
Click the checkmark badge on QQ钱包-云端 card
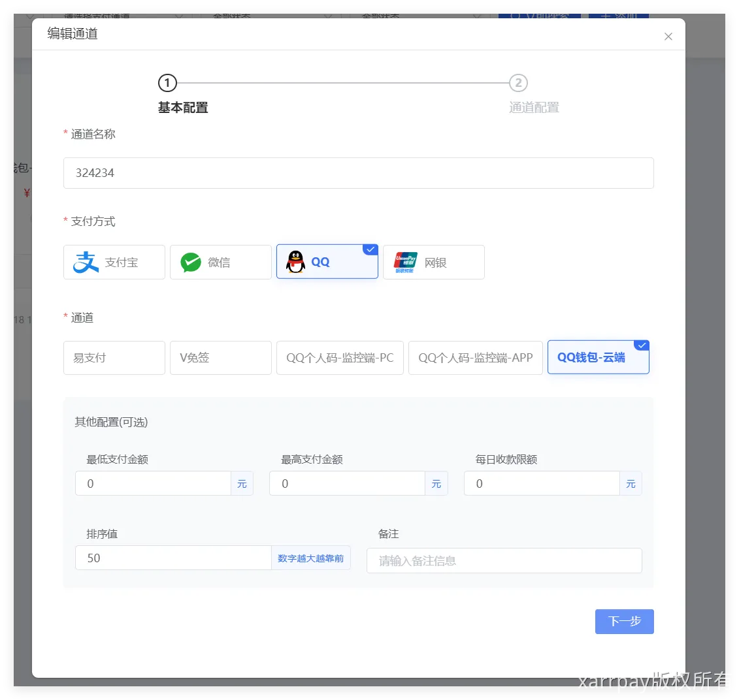[642, 345]
